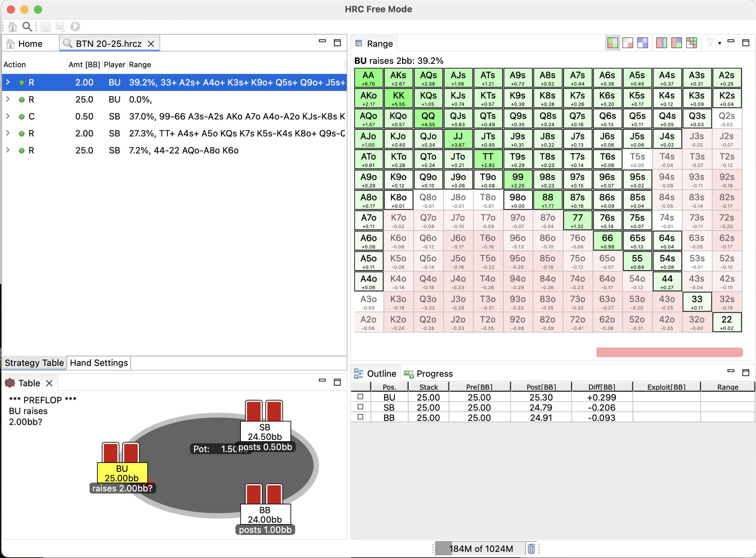The height and width of the screenshot is (558, 756).
Task: Check the SB row checkbox in Outline
Action: click(x=360, y=407)
